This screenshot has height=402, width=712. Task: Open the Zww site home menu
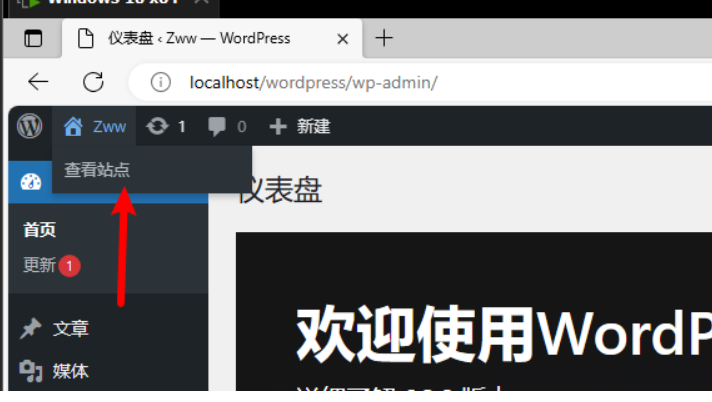tap(95, 126)
